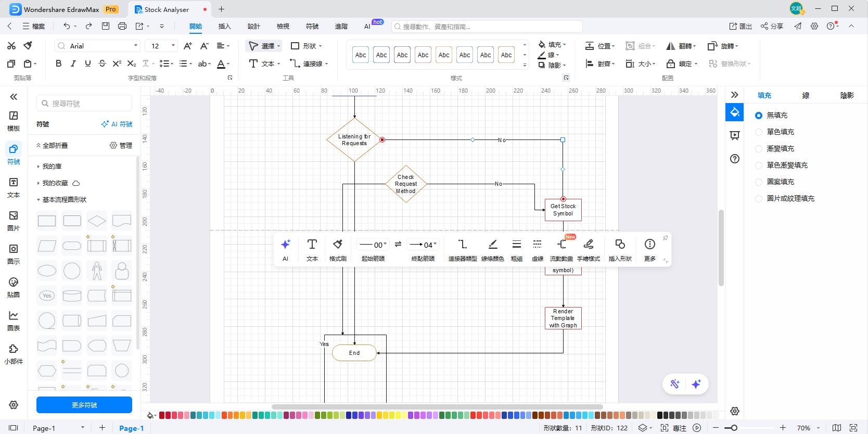This screenshot has height=434, width=868.
Task: Pick the first red swatch in color bar
Action: coord(162,415)
